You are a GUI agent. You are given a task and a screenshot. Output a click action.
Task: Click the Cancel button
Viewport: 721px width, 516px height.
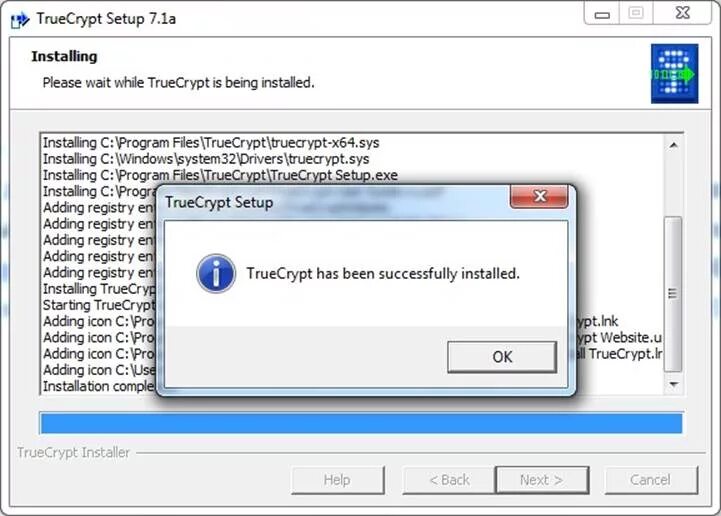pos(650,480)
